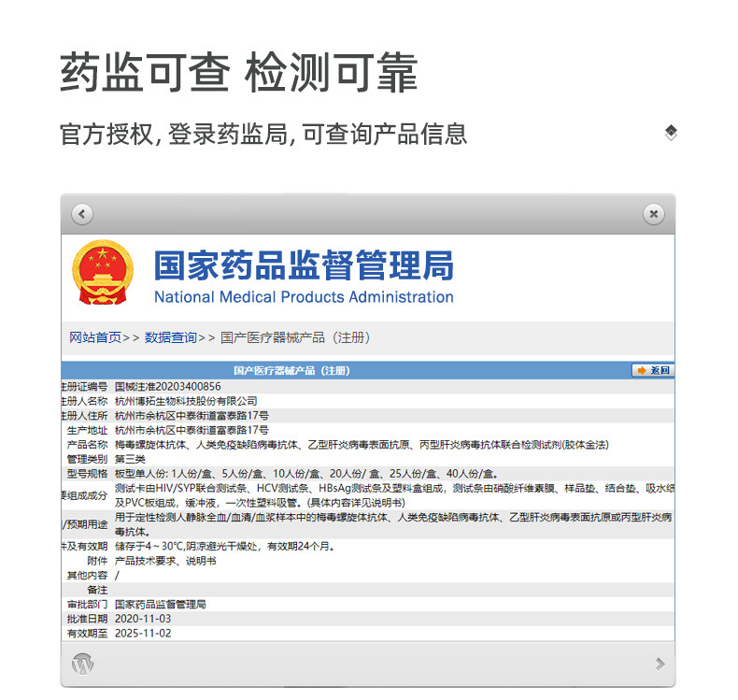
Task: Click the back arrow in viewer header
Action: pos(82,214)
